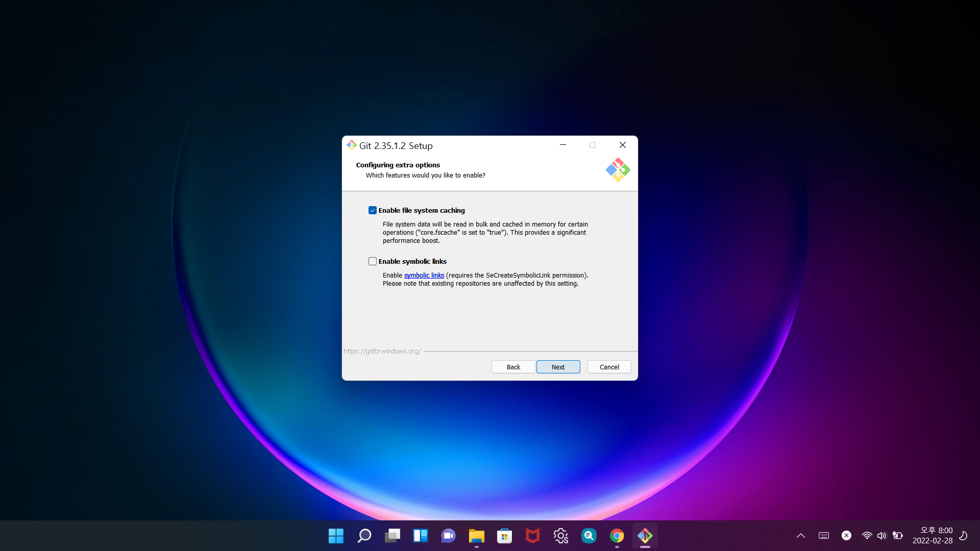Click the Git Setup taskbar icon

(645, 536)
